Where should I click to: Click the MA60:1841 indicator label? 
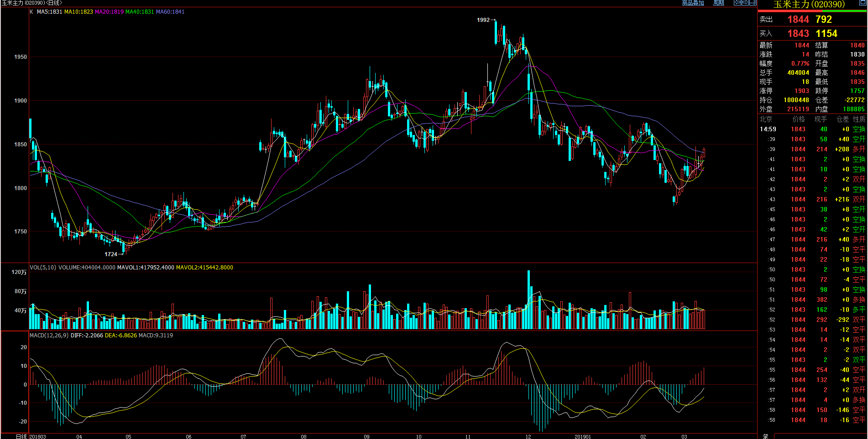coord(170,12)
